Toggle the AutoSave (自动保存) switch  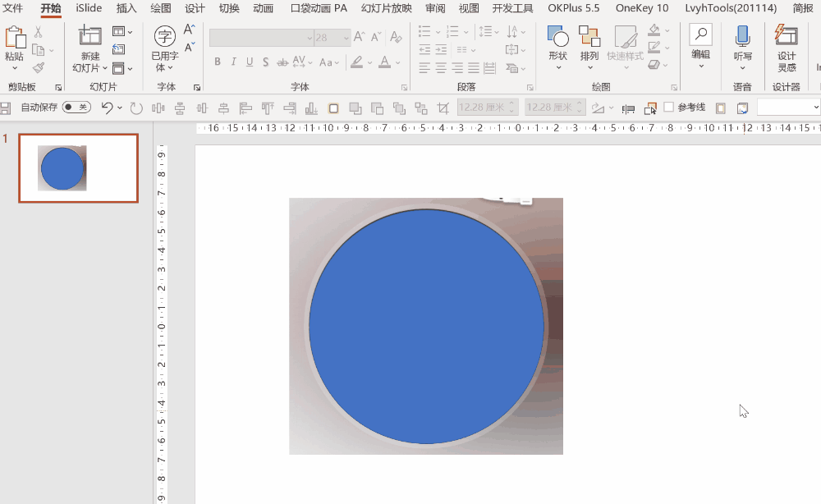click(x=76, y=108)
